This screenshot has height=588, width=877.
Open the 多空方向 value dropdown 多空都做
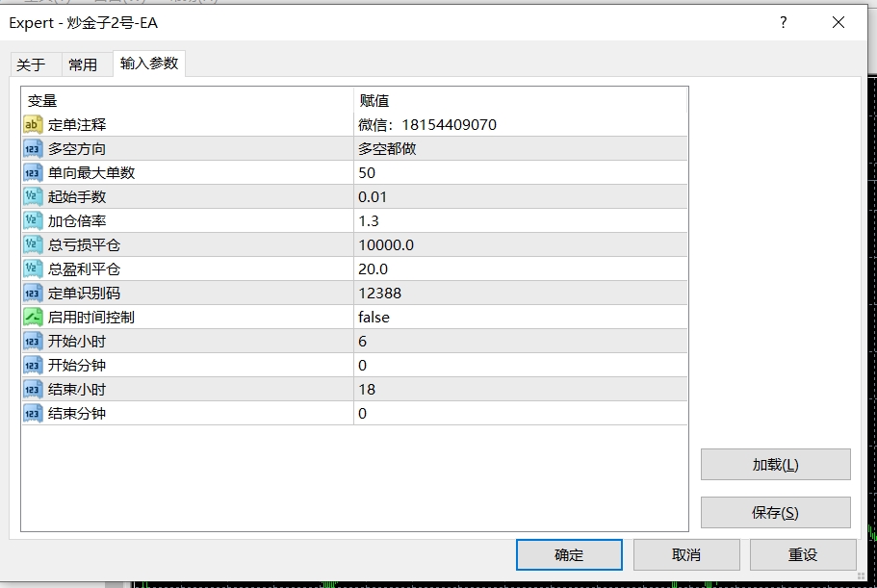pyautogui.click(x=520, y=148)
